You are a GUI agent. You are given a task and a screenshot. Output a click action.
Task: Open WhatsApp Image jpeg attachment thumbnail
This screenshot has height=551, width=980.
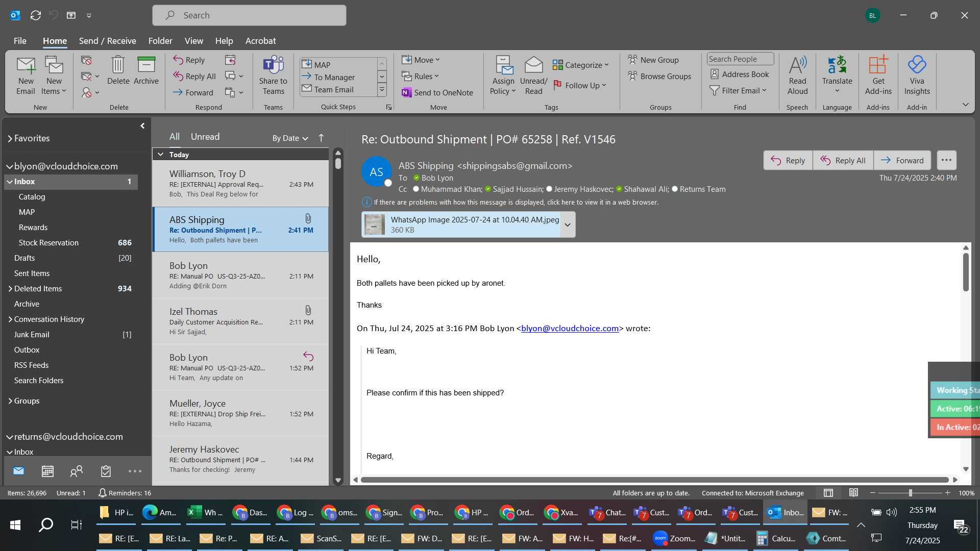(375, 225)
